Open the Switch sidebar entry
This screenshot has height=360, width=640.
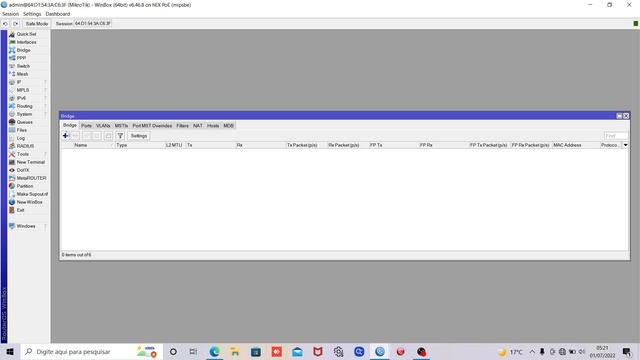[x=23, y=66]
